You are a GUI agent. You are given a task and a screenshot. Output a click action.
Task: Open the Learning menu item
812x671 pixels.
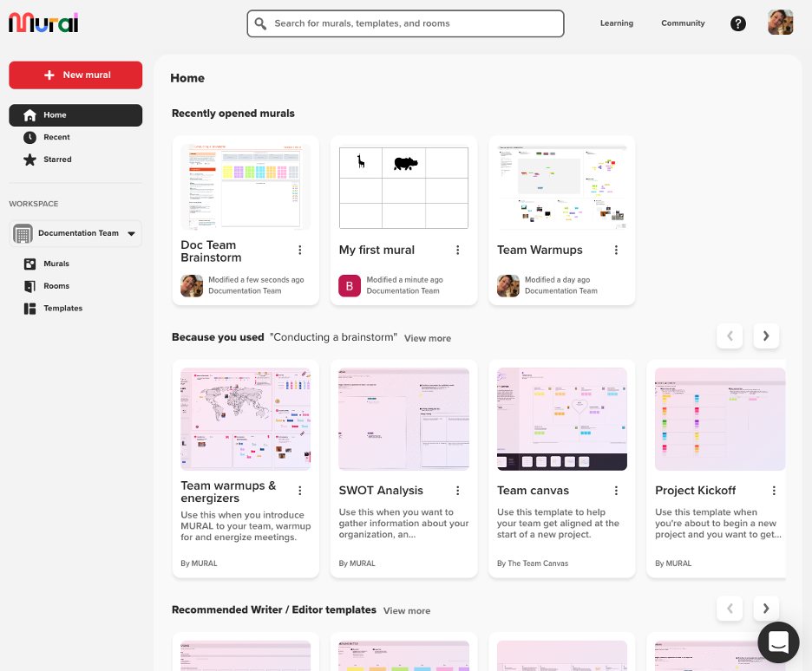(x=616, y=23)
